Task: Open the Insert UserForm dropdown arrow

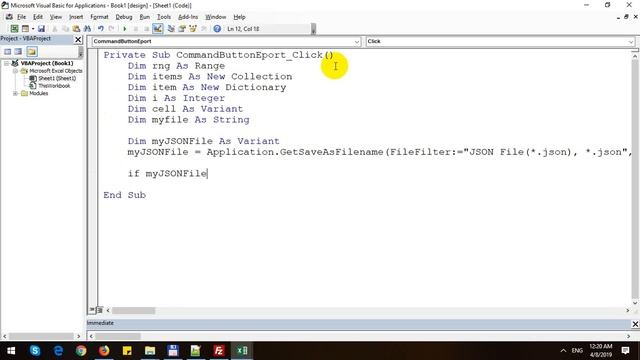Action: [x=33, y=29]
